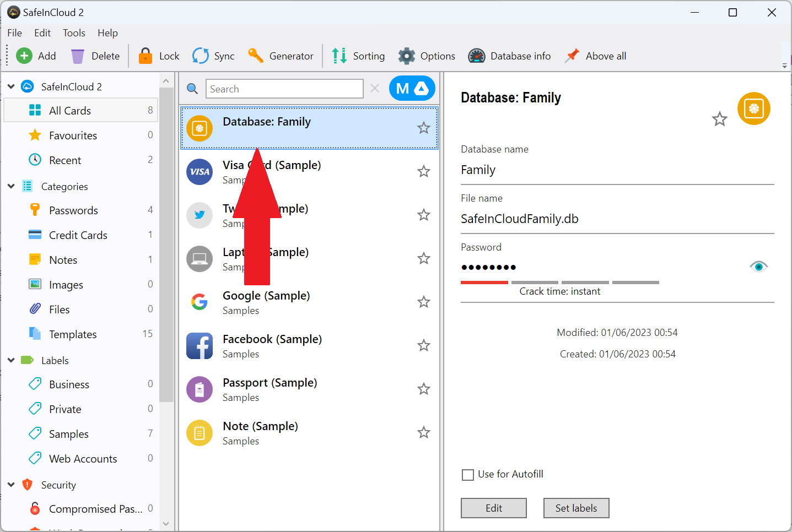
Task: Select the Credit Cards category
Action: (81, 235)
